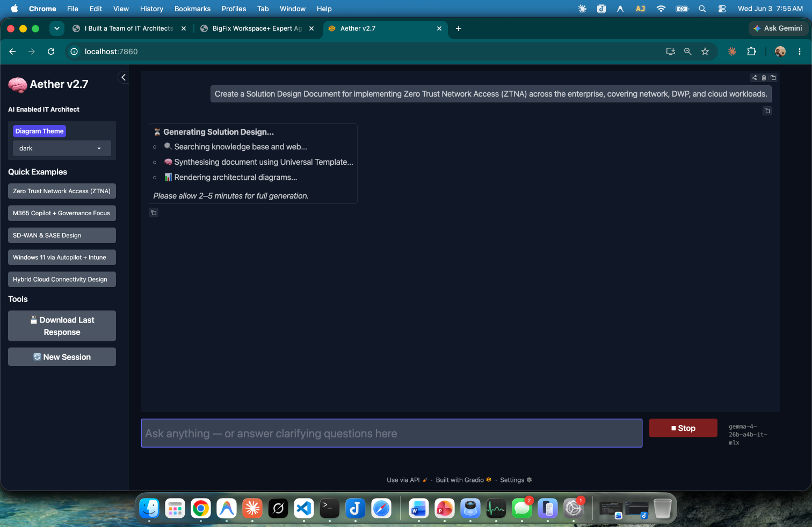
Task: Open Chrome's three-dot menu
Action: (800, 52)
